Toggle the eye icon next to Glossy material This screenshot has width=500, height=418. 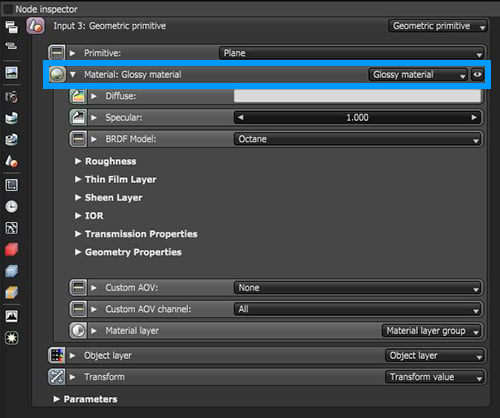coord(477,74)
